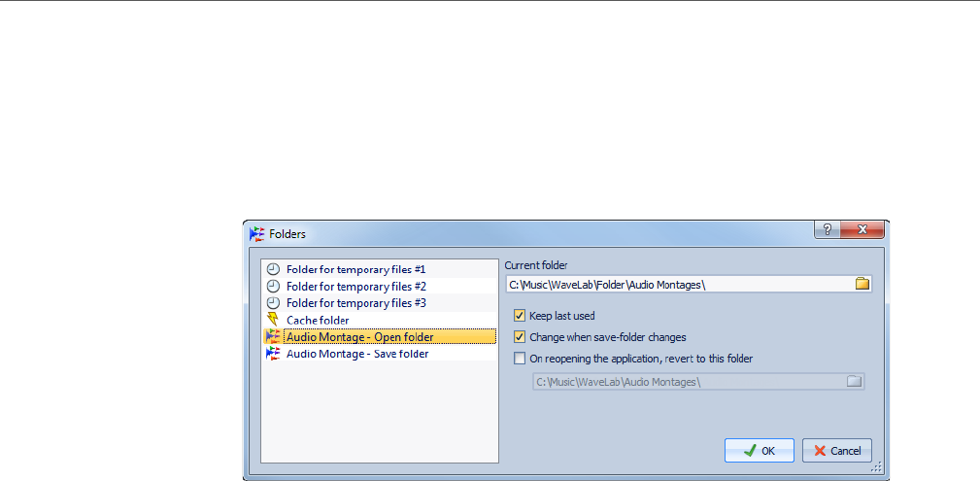Click the clock icon for temporary files #3

[x=273, y=303]
